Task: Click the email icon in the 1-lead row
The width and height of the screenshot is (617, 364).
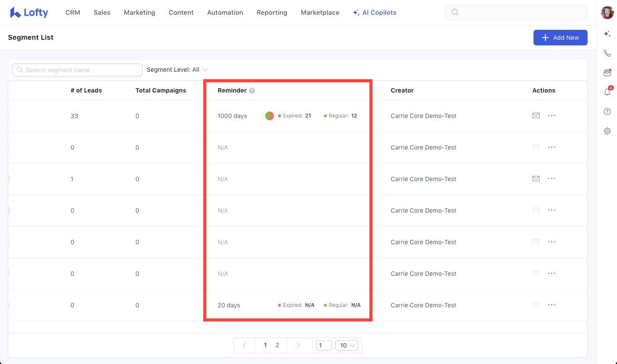Action: click(536, 179)
